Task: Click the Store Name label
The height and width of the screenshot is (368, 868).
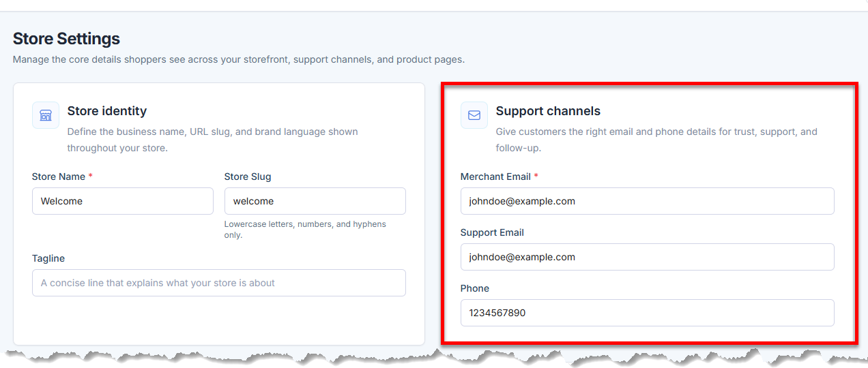Action: point(59,177)
